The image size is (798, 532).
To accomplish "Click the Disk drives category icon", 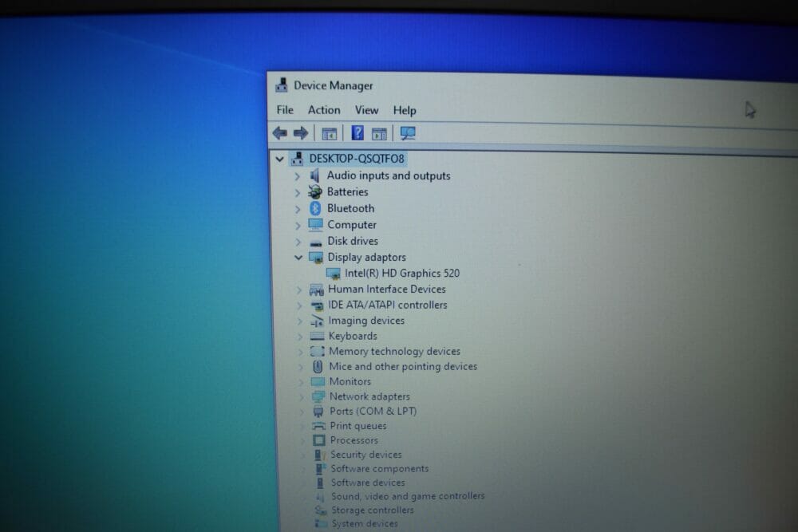I will coord(316,242).
